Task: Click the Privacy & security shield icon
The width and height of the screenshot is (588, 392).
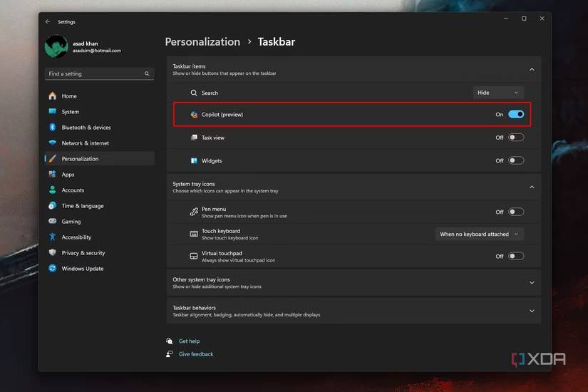Action: click(53, 252)
